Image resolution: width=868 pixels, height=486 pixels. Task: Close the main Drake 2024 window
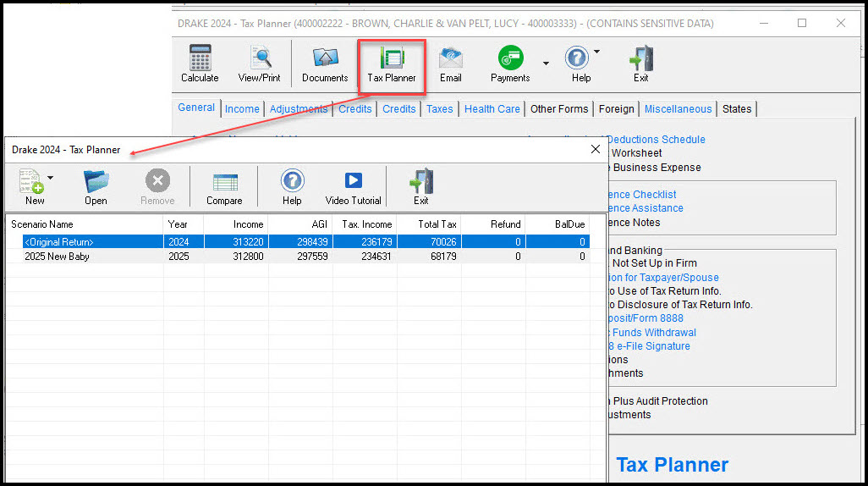point(840,23)
